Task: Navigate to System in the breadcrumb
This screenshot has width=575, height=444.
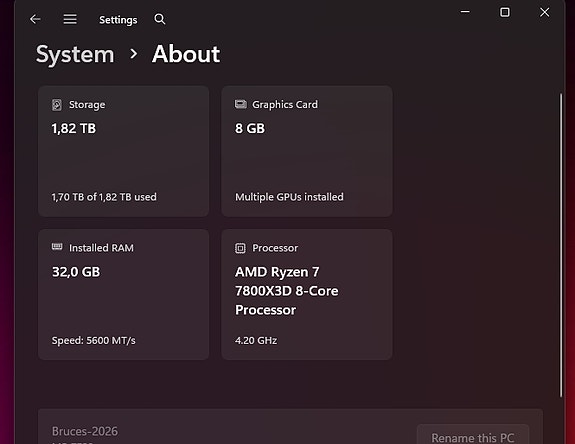Action: 75,55
